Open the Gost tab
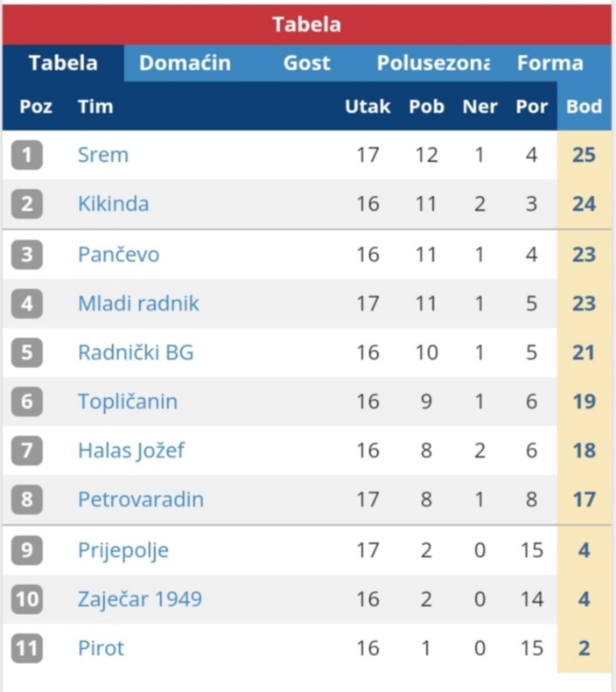Screen dimensions: 616x692 coord(307,63)
